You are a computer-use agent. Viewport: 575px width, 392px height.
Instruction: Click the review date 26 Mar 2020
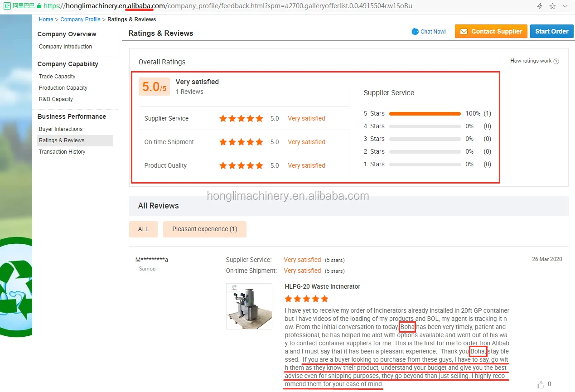coord(547,259)
